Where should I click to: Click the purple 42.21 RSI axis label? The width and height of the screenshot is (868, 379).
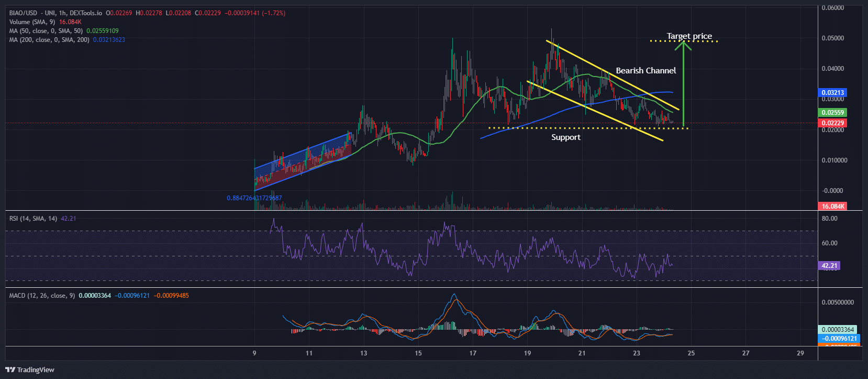coord(829,266)
